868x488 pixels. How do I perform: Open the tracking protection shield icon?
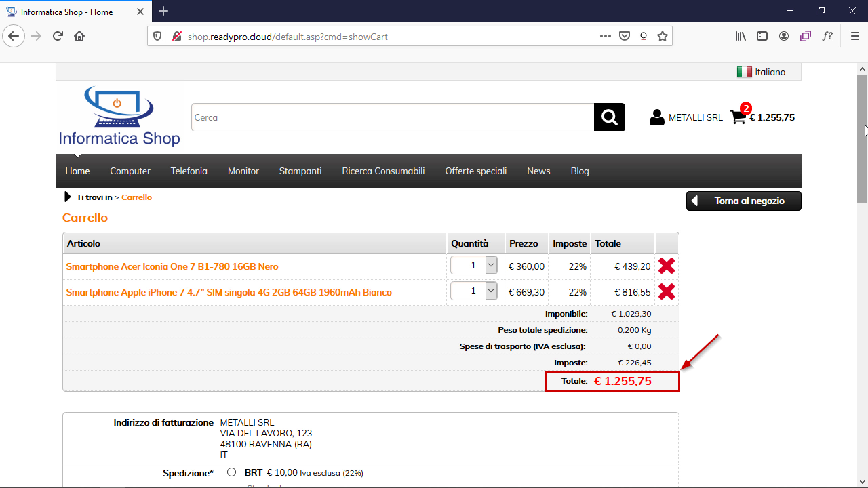[157, 36]
